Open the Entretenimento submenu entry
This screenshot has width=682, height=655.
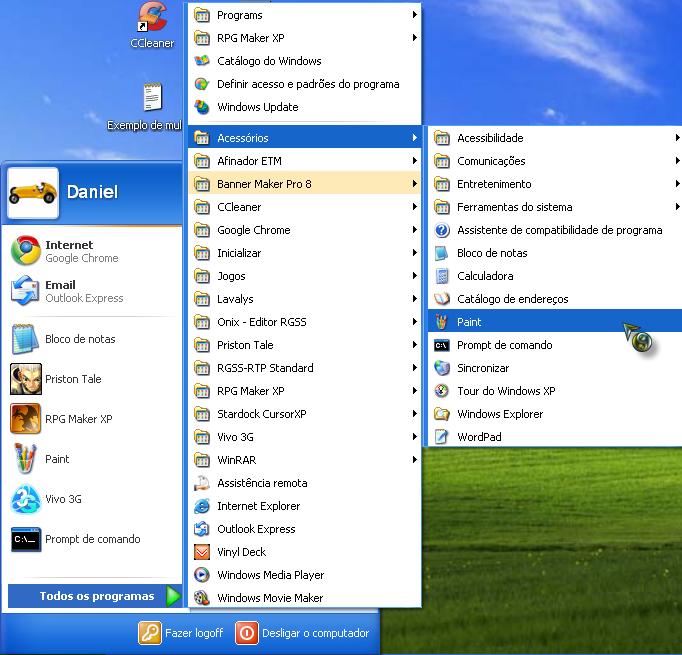555,184
